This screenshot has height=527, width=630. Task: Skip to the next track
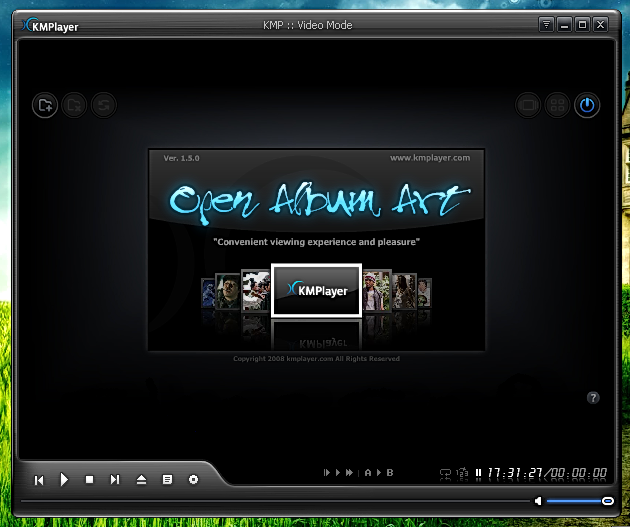pyautogui.click(x=115, y=480)
